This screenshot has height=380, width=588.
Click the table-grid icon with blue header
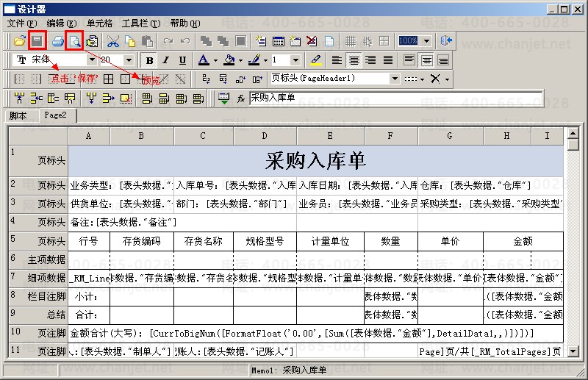tap(278, 40)
